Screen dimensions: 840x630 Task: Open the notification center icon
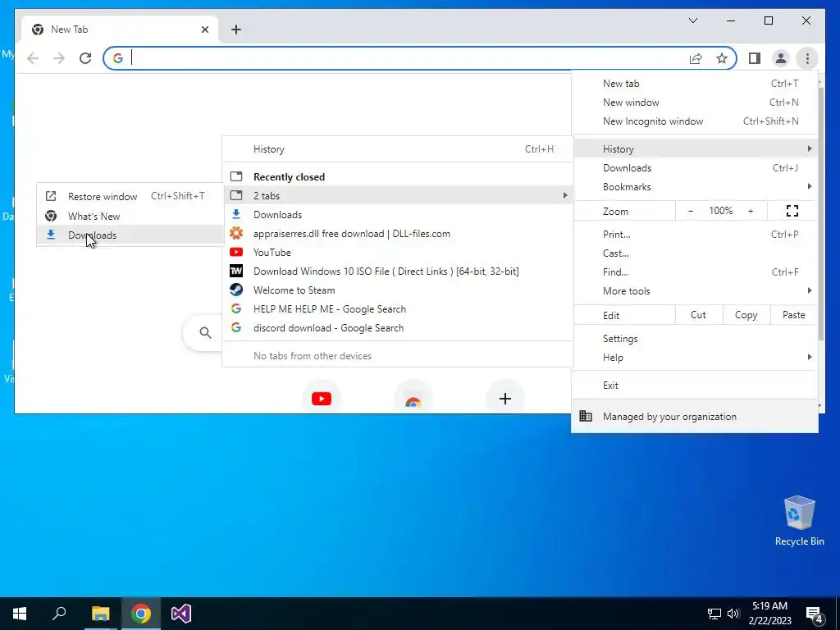pos(815,614)
